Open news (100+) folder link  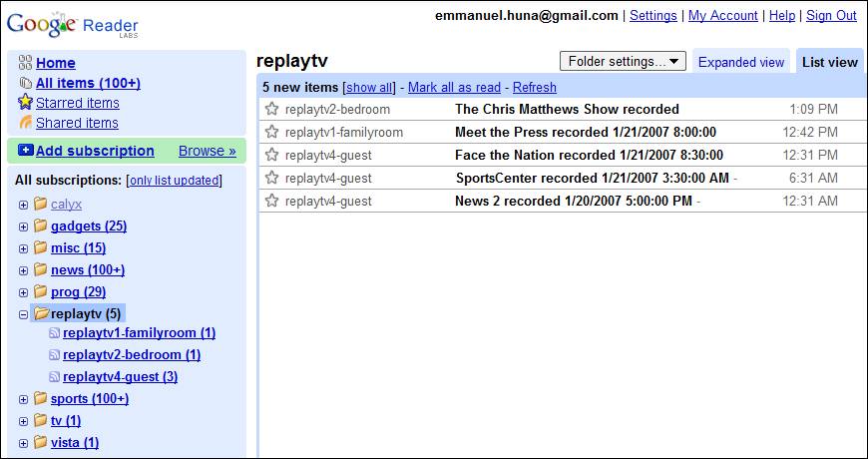(88, 270)
